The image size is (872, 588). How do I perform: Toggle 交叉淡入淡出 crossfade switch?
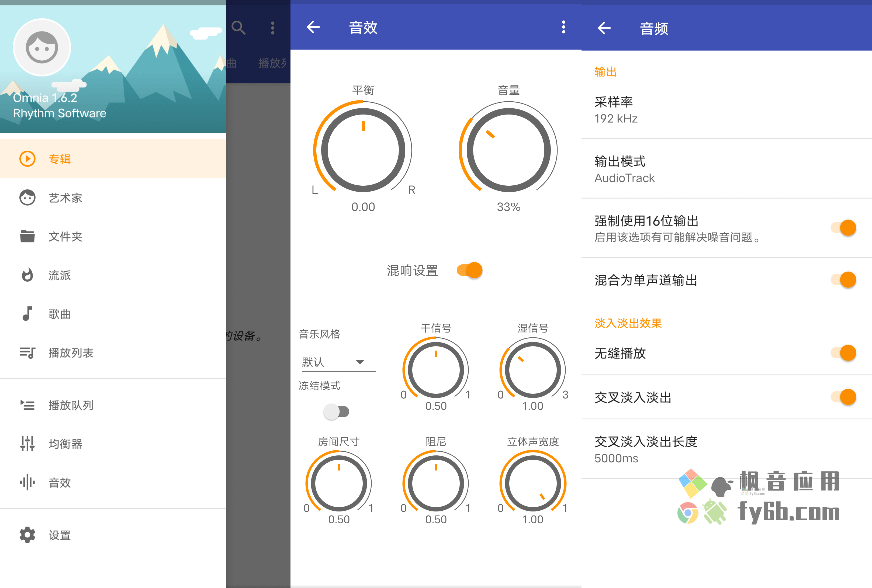pos(843,397)
